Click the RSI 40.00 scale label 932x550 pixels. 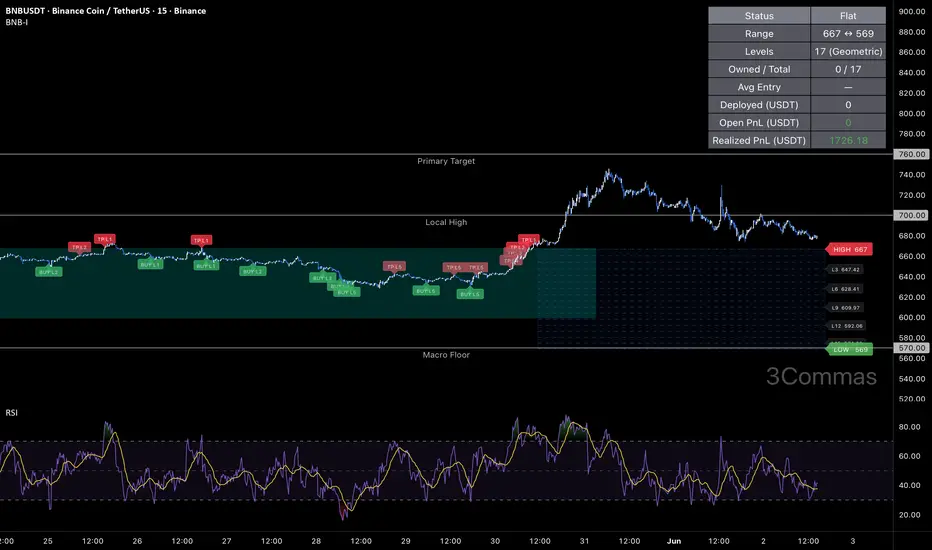coord(909,485)
